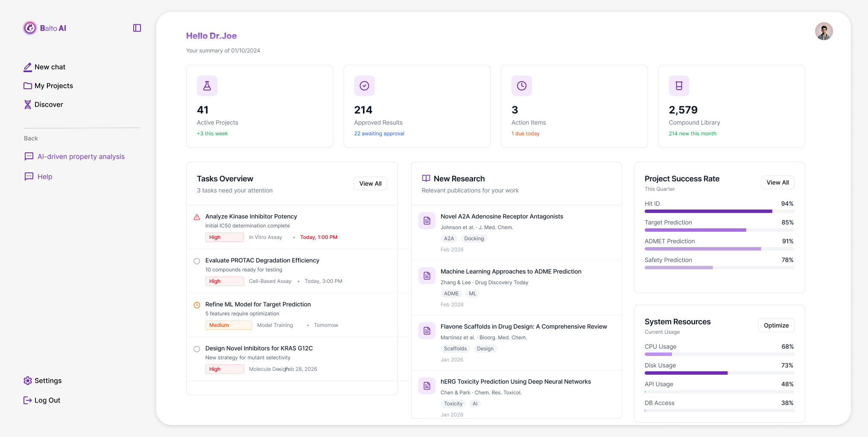This screenshot has width=868, height=437.
Task: Click the Discover flask icon
Action: coord(28,105)
